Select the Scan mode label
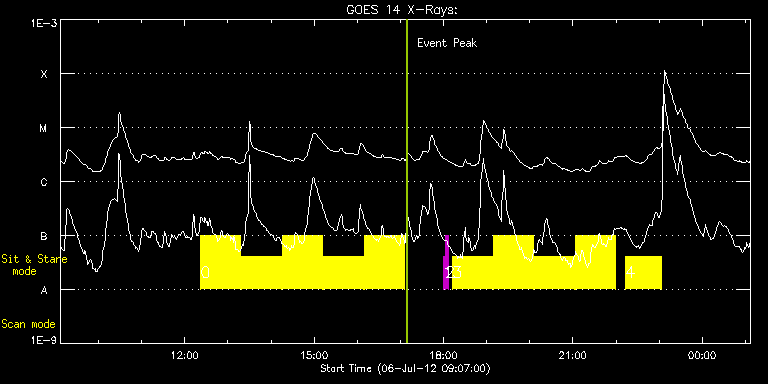The height and width of the screenshot is (384, 768). pyautogui.click(x=28, y=324)
